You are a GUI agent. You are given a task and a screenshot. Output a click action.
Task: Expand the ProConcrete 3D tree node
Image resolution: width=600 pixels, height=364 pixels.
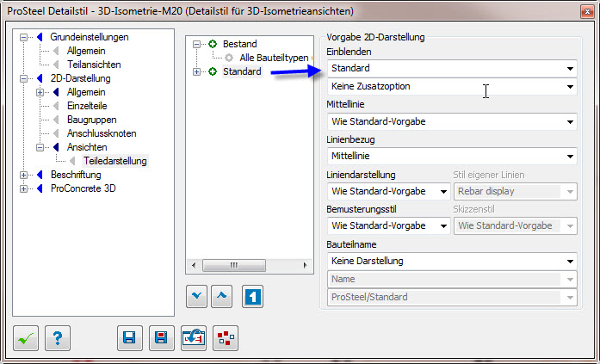[x=24, y=188]
